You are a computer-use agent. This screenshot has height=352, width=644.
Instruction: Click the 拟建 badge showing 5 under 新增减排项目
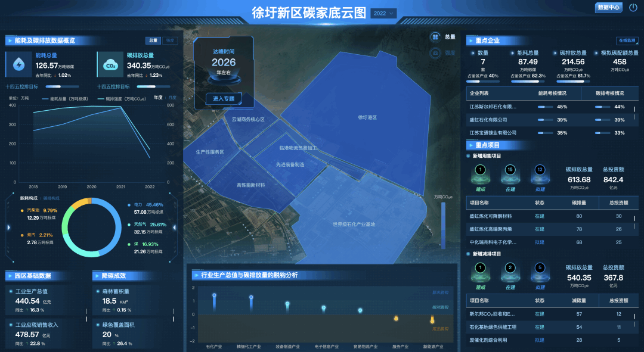540,268
